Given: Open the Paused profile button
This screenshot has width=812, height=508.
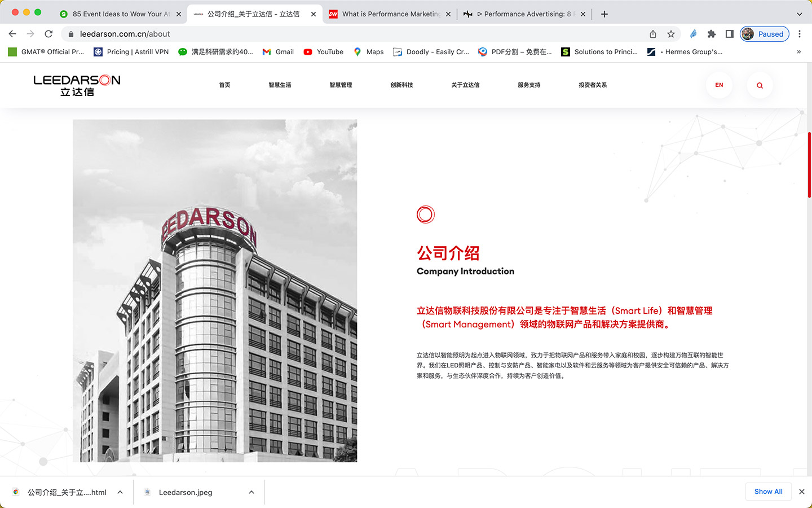Looking at the screenshot, I should tap(764, 34).
